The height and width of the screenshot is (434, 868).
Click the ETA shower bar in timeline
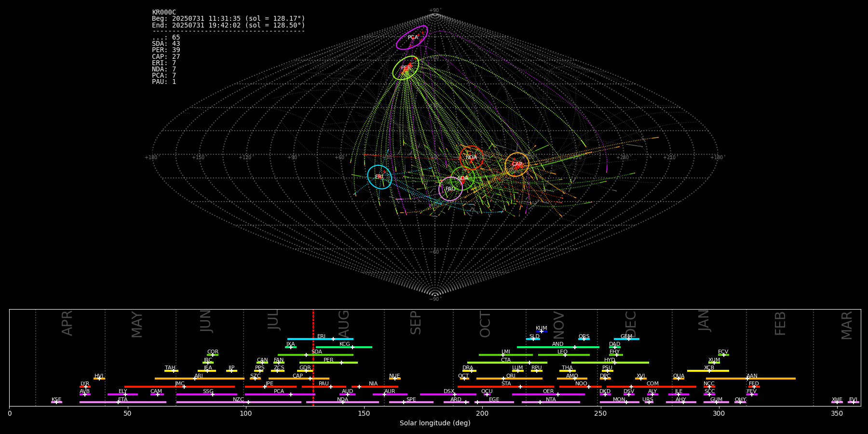[123, 402]
